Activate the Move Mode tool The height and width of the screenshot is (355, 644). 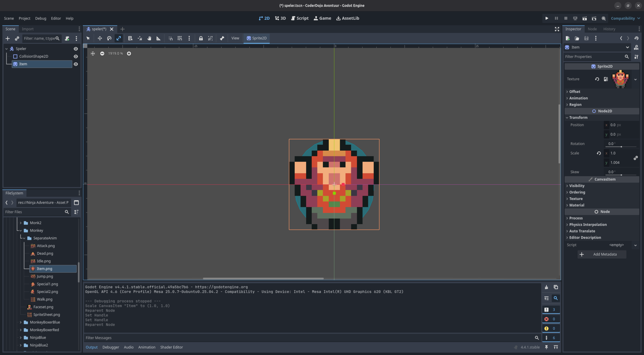tap(100, 38)
